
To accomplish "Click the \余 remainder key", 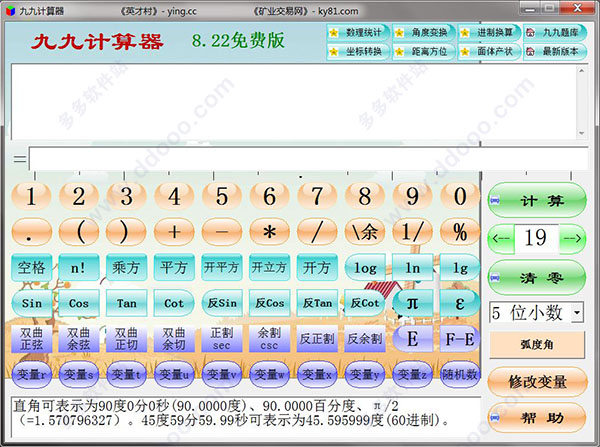I will (365, 232).
